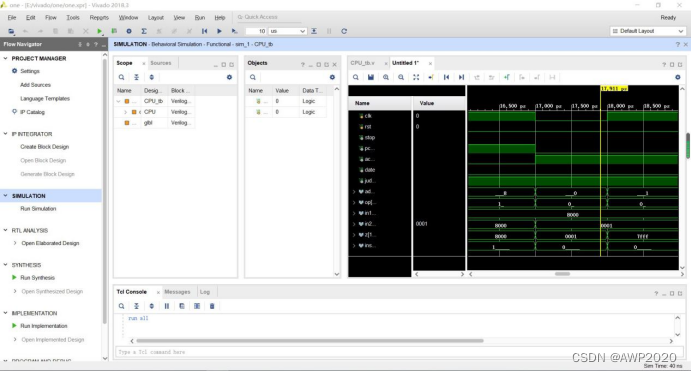
Task: Open the time unit dropdown showing us
Action: pyautogui.click(x=287, y=31)
